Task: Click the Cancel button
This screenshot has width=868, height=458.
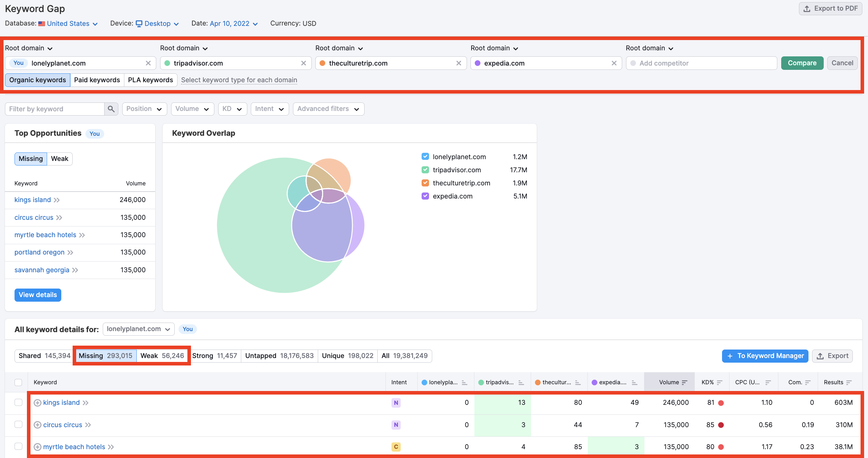Action: click(842, 63)
